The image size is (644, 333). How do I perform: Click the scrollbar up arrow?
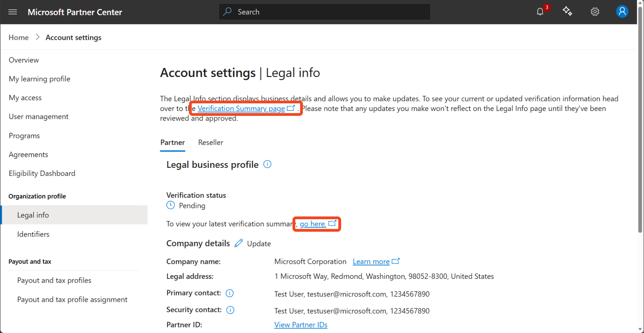pos(640,3)
